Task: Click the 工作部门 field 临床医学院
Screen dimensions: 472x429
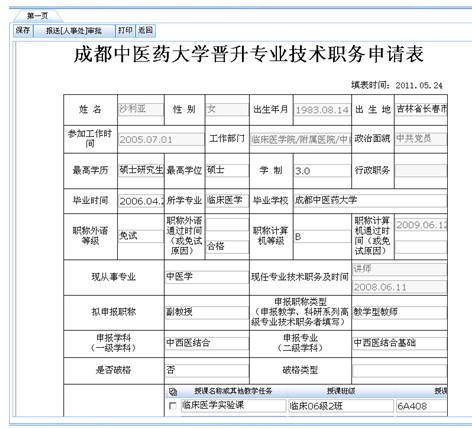Action: [301, 139]
